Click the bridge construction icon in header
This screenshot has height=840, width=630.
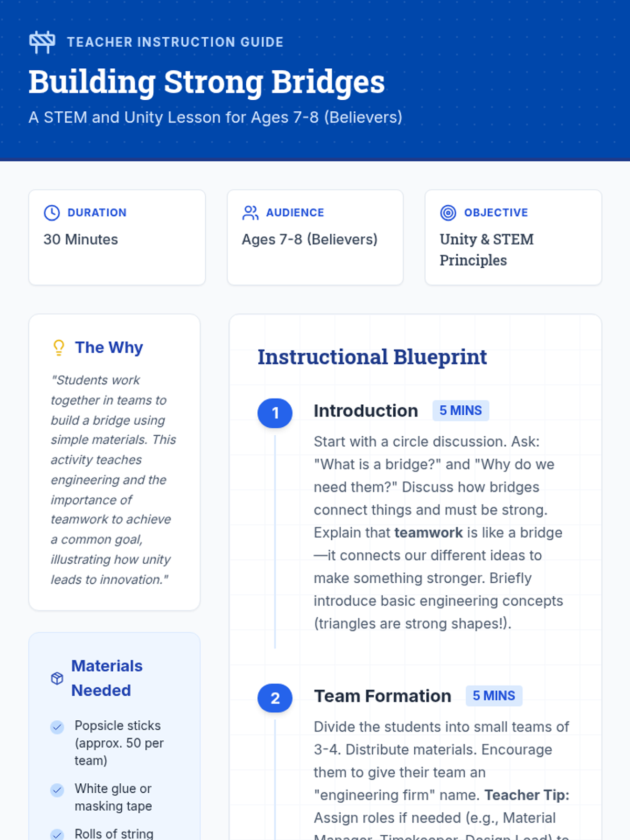(x=42, y=42)
